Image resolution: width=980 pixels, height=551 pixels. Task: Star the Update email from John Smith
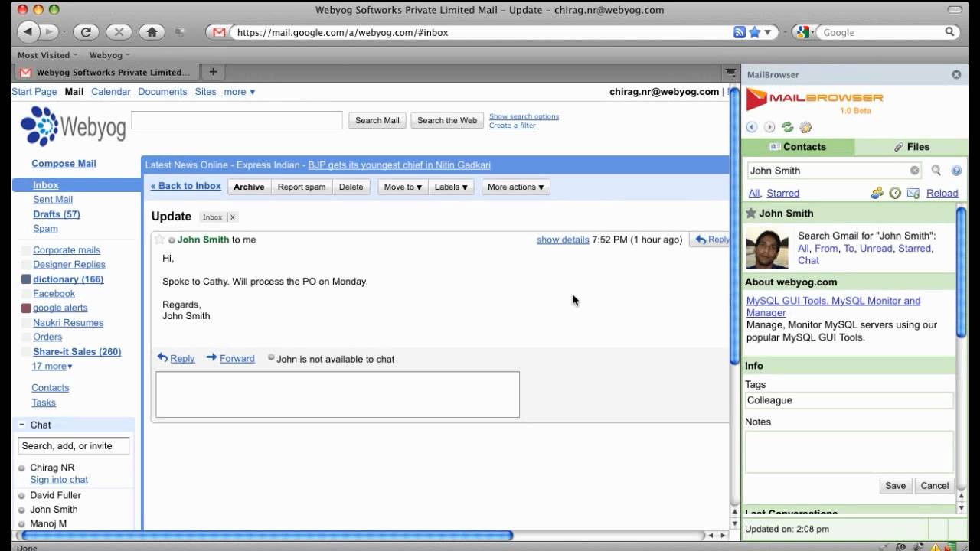tap(159, 240)
